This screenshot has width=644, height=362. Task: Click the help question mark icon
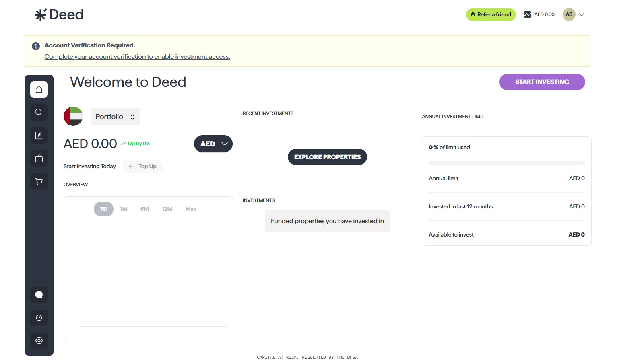pos(39,318)
